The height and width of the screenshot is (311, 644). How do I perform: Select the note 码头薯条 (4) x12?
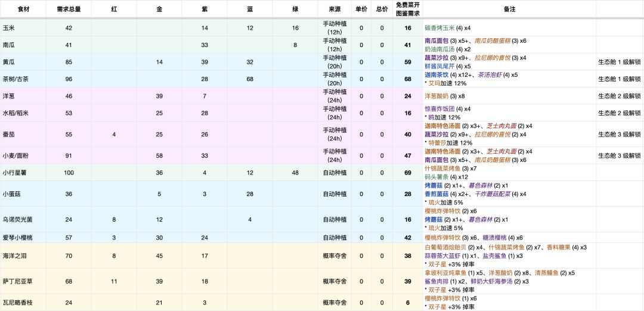click(x=450, y=177)
